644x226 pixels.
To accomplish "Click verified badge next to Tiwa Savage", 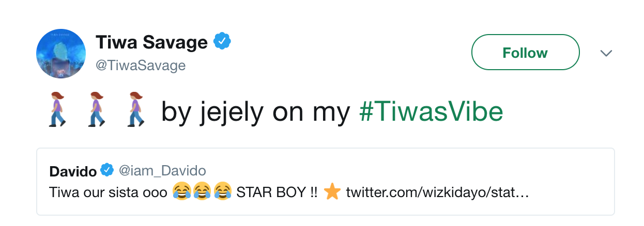I will [x=222, y=41].
